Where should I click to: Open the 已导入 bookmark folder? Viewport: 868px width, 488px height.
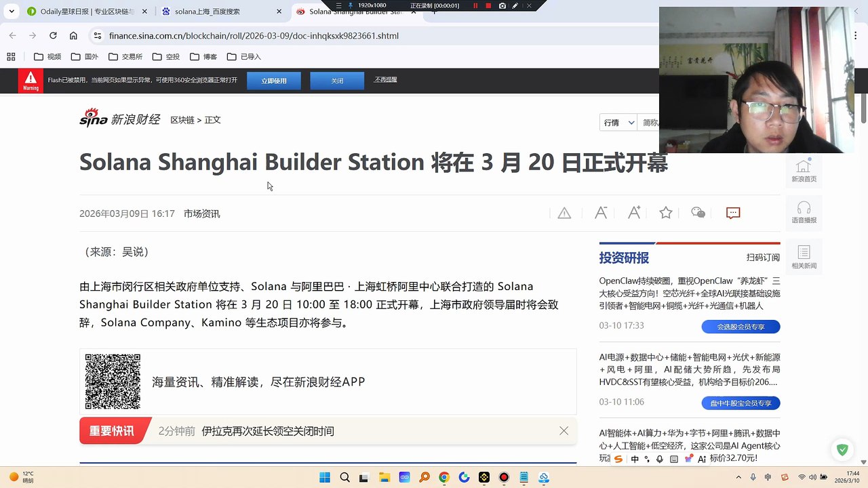click(244, 57)
